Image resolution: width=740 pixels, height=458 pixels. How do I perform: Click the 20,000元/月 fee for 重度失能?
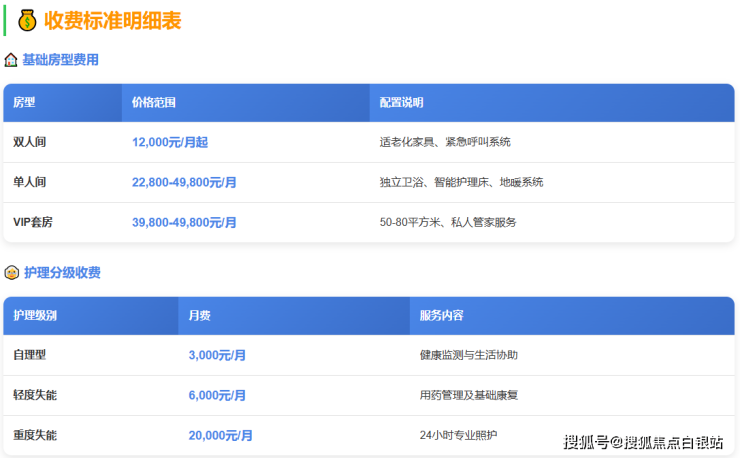point(220,435)
